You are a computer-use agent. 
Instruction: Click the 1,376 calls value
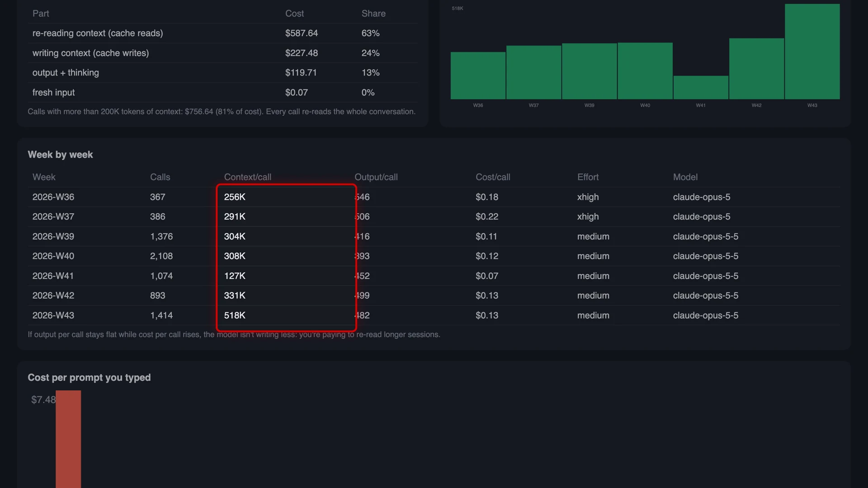(x=161, y=236)
